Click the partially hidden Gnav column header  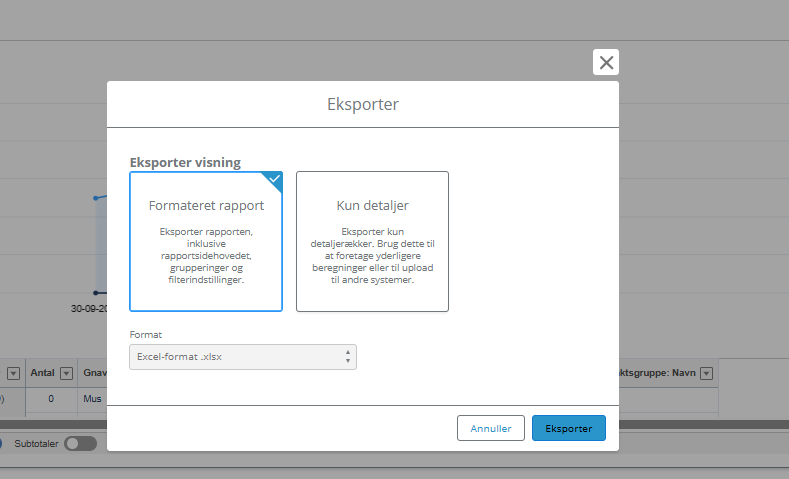[93, 374]
